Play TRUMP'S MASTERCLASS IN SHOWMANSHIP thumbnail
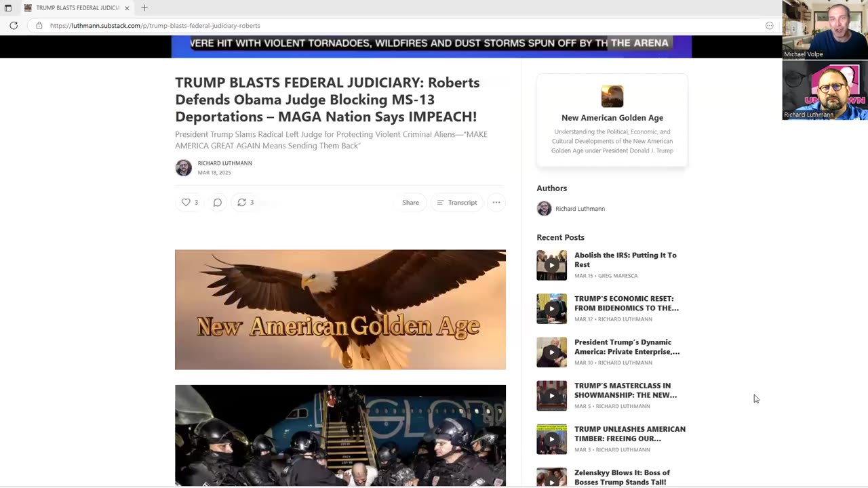Image resolution: width=868 pixels, height=488 pixels. [x=552, y=396]
